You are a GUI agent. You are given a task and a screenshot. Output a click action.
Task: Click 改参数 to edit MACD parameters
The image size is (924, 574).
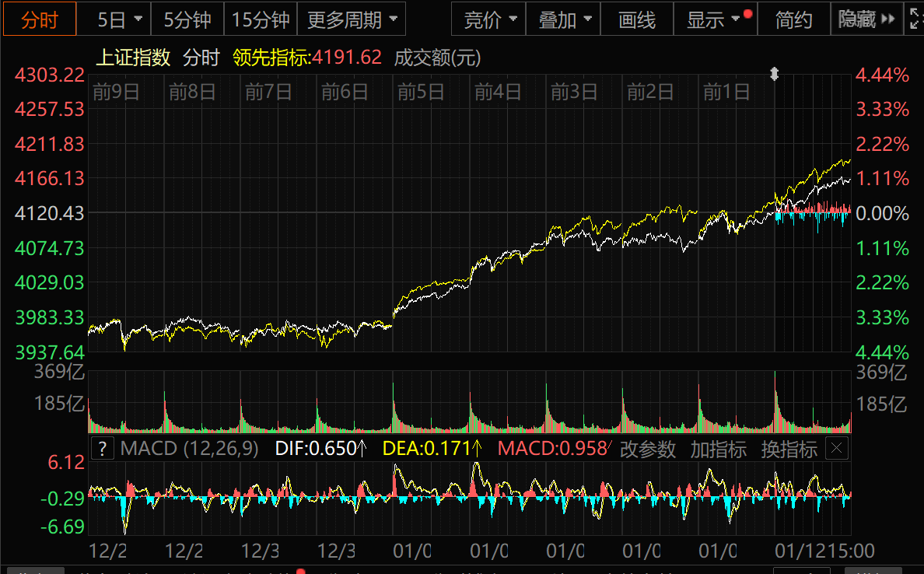648,449
